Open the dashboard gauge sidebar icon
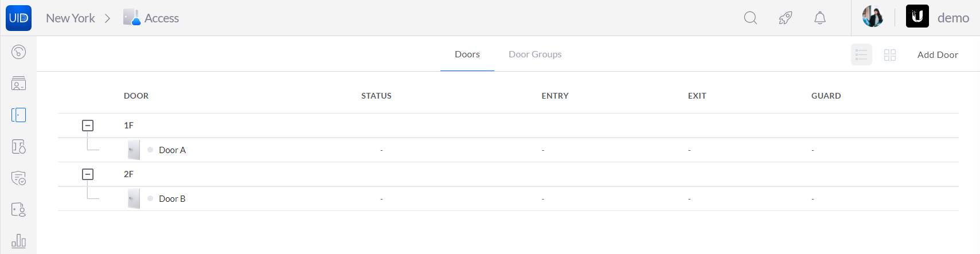 coord(18,52)
